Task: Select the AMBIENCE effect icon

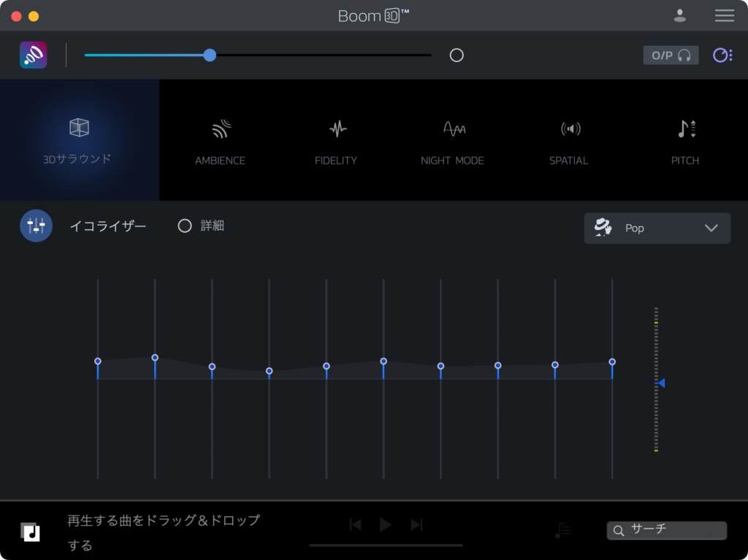Action: tap(221, 130)
